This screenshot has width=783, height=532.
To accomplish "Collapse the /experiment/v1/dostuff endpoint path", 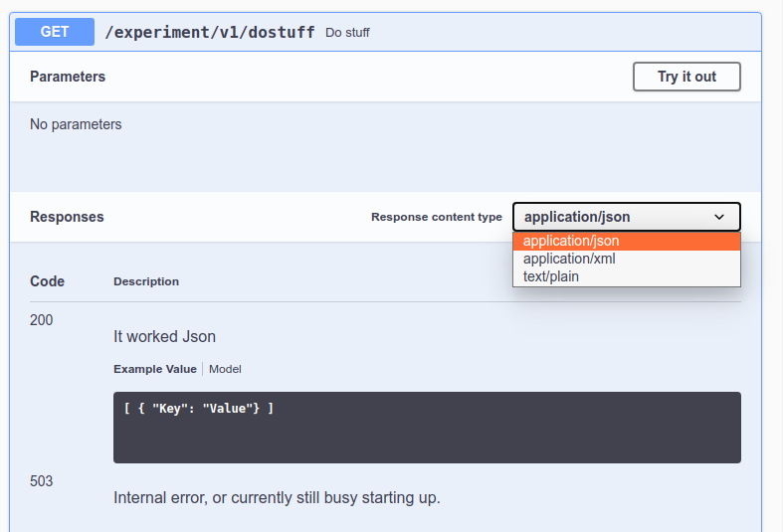I will (x=210, y=33).
